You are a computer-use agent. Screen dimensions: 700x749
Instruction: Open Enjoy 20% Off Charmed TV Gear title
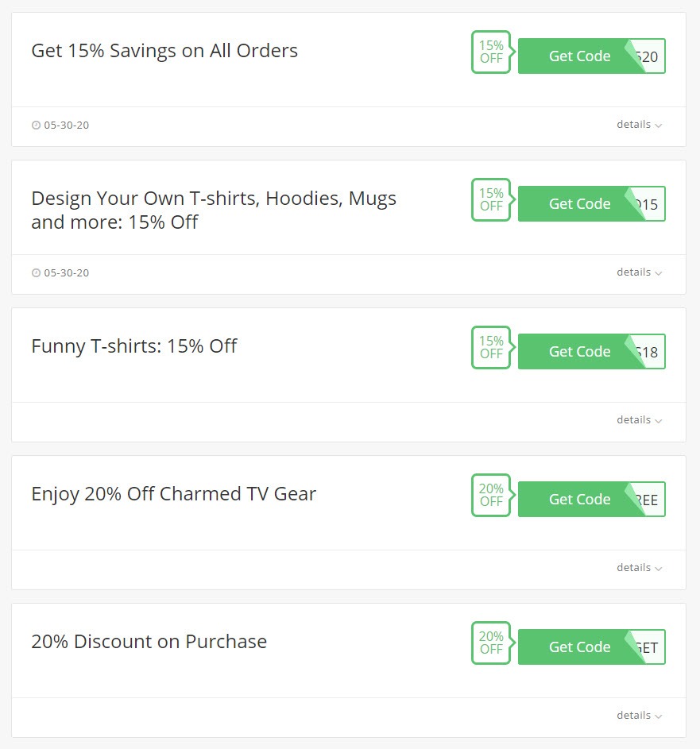point(173,494)
